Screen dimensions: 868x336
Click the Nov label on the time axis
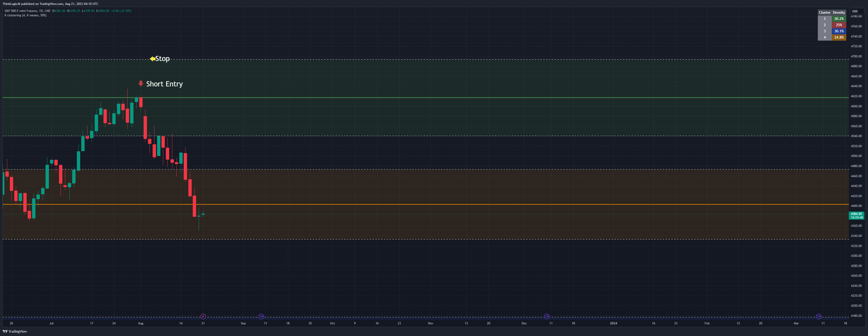click(x=430, y=323)
